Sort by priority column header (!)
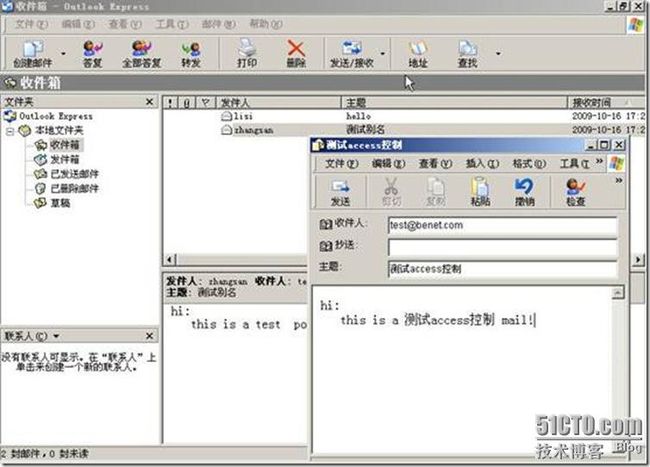 (170, 102)
